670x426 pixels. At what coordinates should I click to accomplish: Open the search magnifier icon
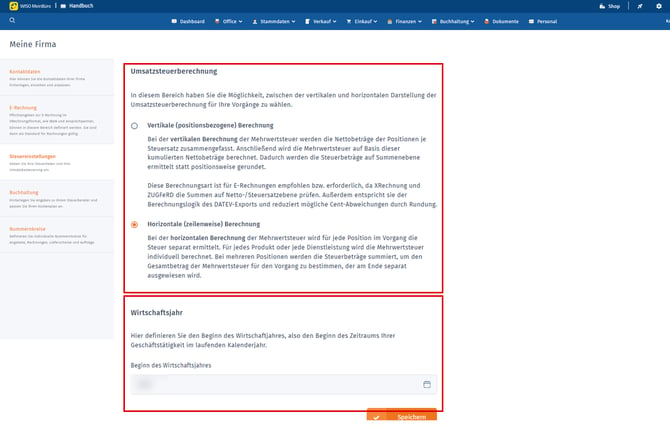click(x=12, y=20)
